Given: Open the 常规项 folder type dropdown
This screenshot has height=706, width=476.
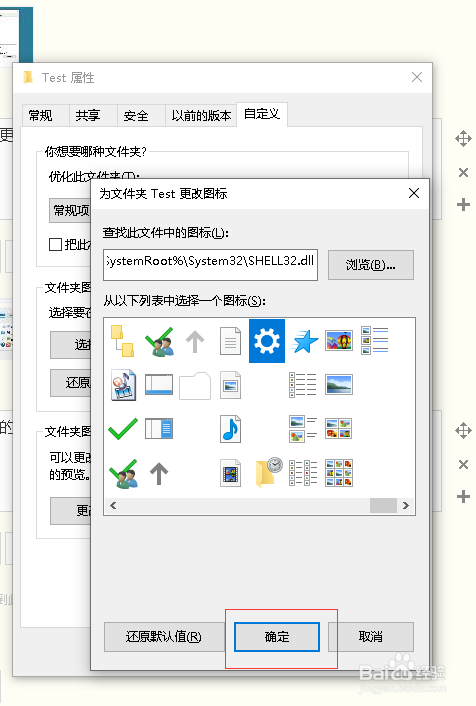Looking at the screenshot, I should (x=70, y=210).
